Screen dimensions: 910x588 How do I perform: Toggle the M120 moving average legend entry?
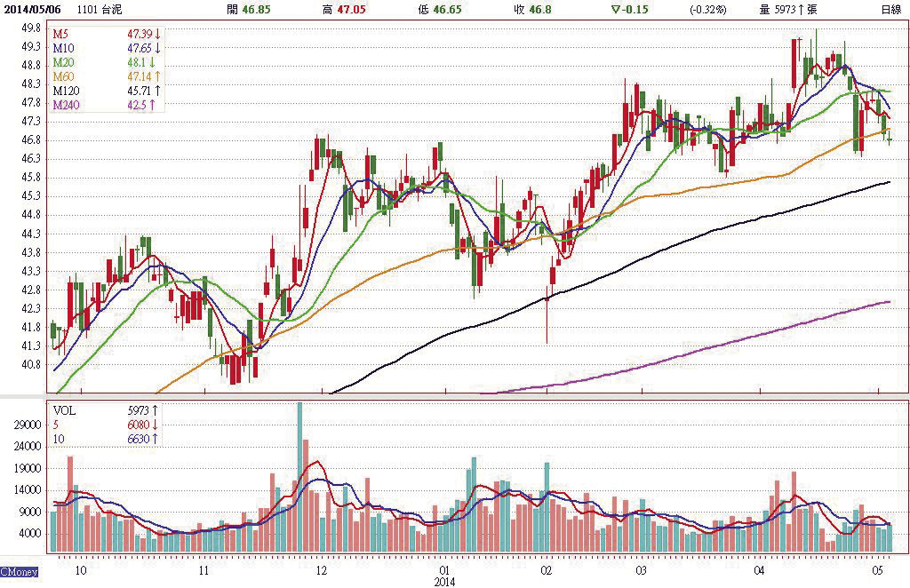click(x=67, y=91)
